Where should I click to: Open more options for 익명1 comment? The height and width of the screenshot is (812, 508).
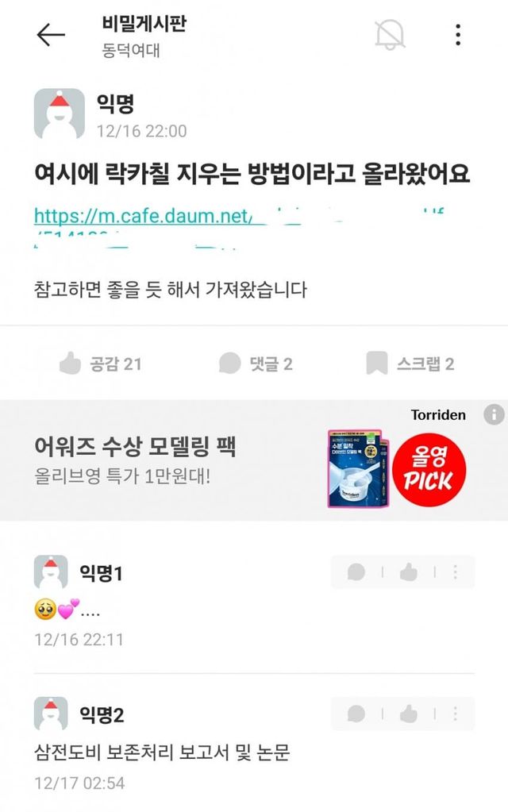pos(455,572)
